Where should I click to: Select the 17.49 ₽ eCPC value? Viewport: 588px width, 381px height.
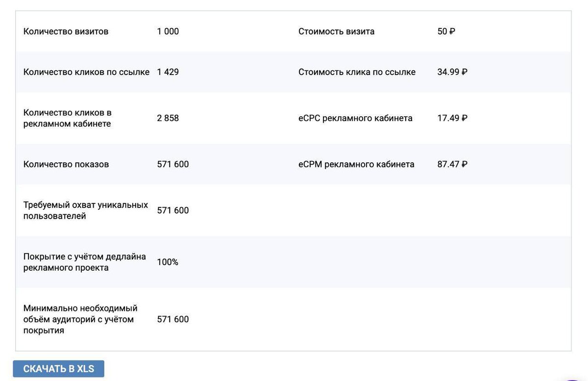coord(452,118)
